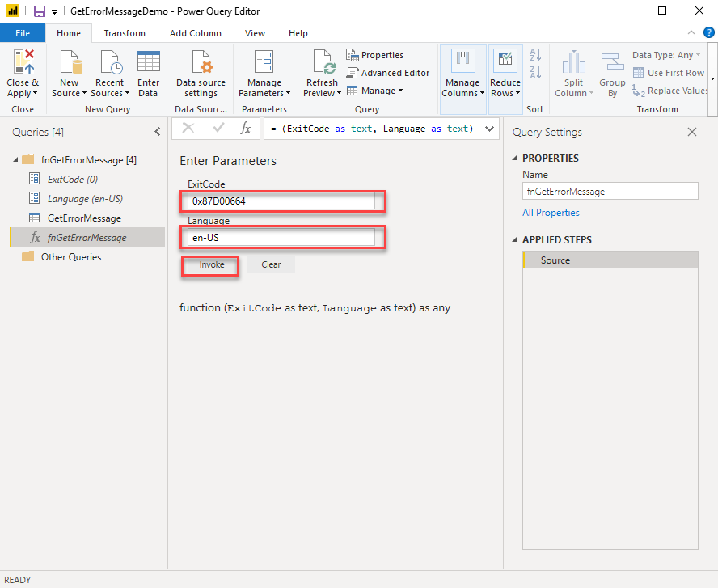Switch to the View tab
Screen dimensions: 718x588
click(x=255, y=33)
